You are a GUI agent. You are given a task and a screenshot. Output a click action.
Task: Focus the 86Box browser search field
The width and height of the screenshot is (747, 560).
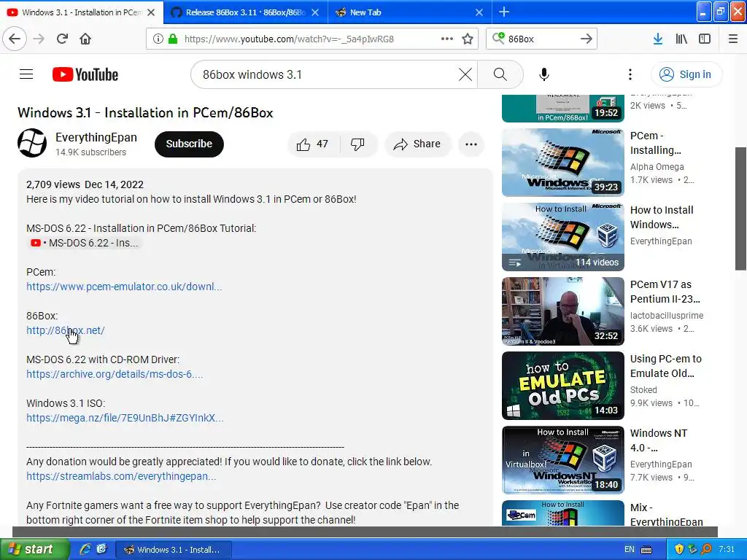click(x=541, y=39)
